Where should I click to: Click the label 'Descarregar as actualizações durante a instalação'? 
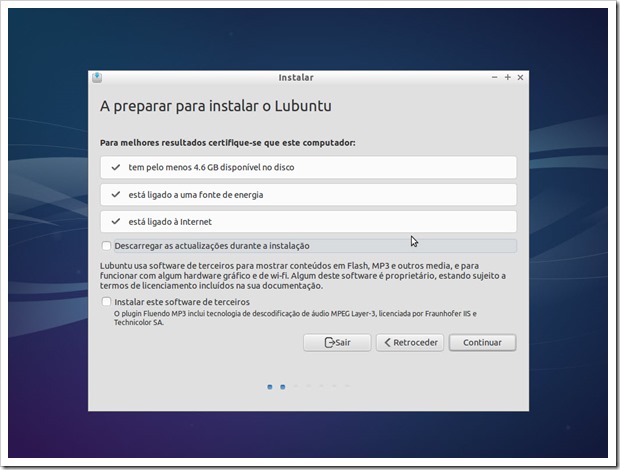point(212,246)
